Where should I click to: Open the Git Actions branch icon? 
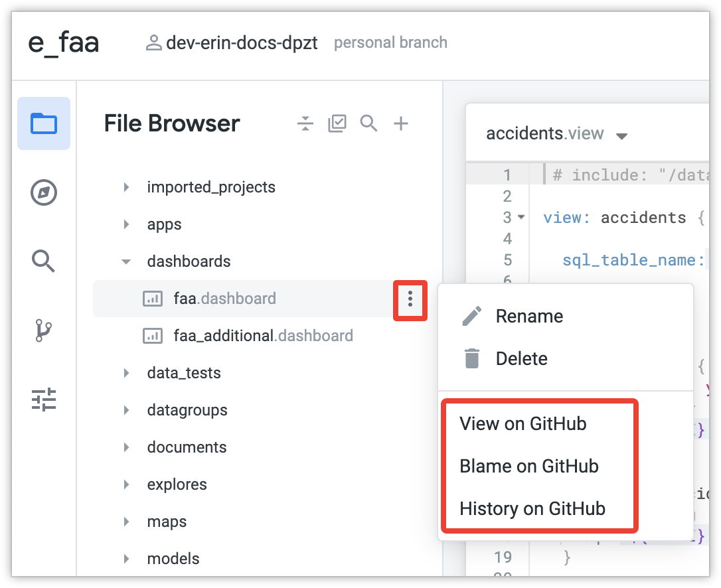pos(44,330)
